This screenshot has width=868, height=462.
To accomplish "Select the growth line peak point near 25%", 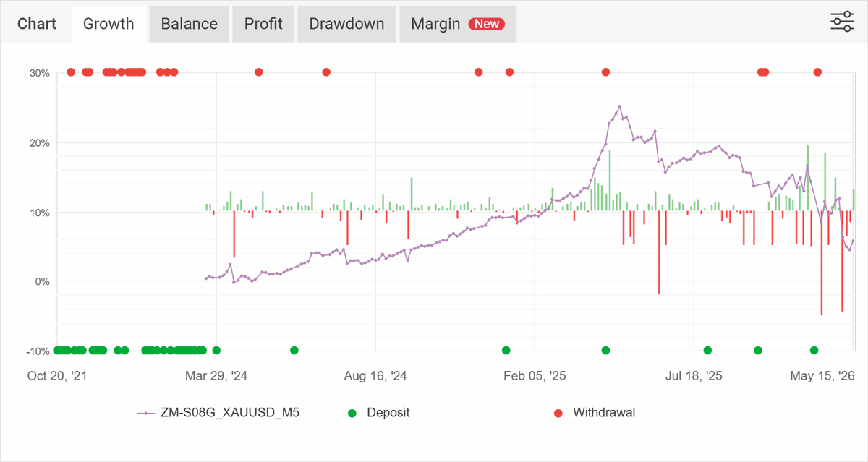I will click(x=619, y=106).
